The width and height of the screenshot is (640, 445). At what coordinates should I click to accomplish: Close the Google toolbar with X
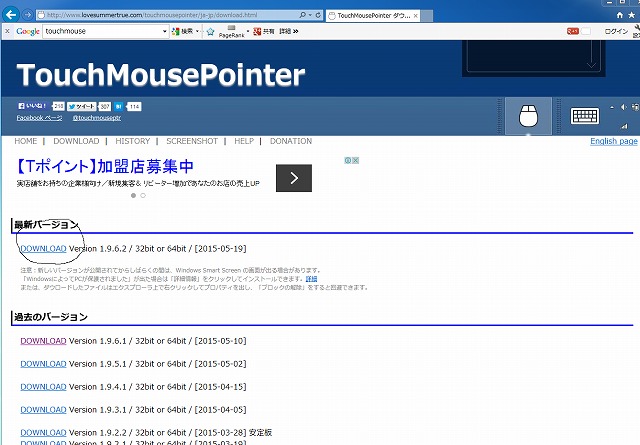[7, 31]
